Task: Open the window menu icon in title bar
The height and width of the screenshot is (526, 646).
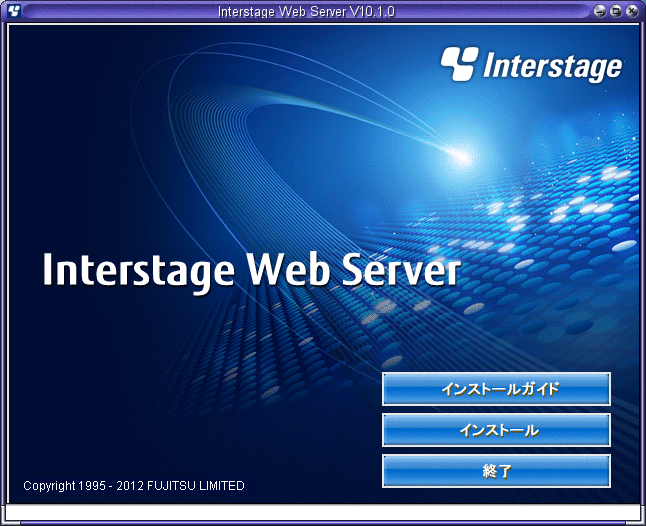Action: pyautogui.click(x=14, y=11)
